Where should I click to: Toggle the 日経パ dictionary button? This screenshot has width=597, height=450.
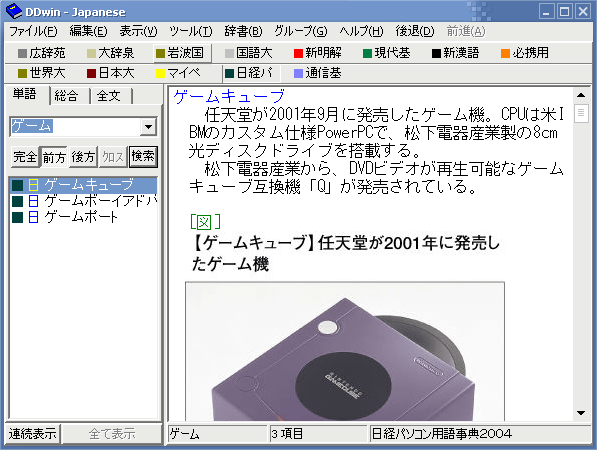(251, 73)
